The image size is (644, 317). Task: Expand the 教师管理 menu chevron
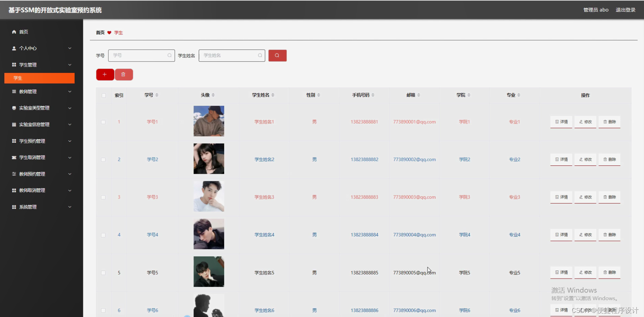[x=70, y=91]
